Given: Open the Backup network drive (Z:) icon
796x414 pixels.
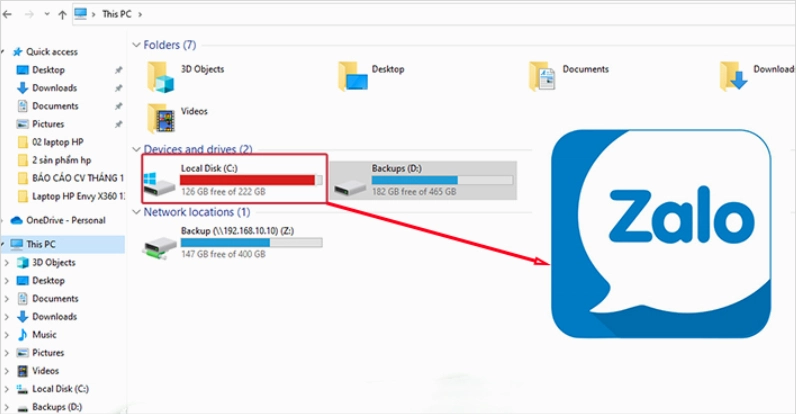Looking at the screenshot, I should [x=159, y=243].
